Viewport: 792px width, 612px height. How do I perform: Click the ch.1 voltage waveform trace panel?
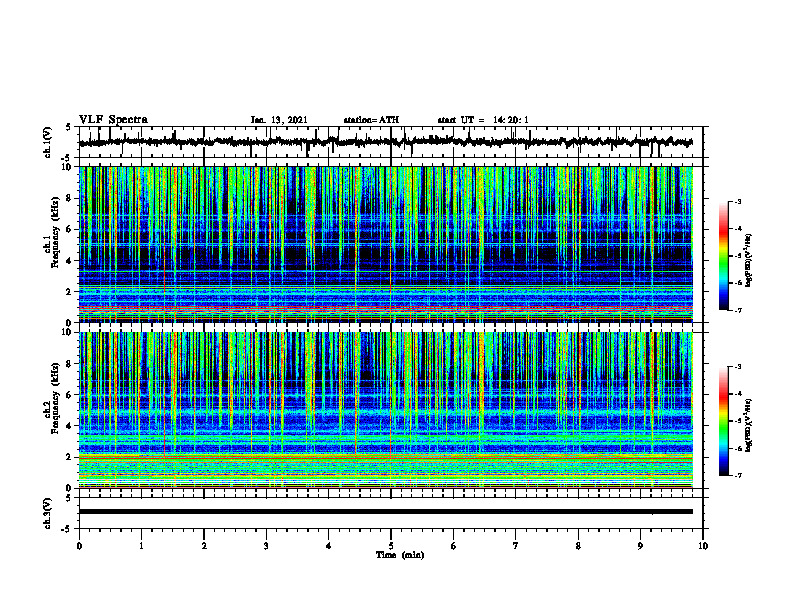(391, 142)
